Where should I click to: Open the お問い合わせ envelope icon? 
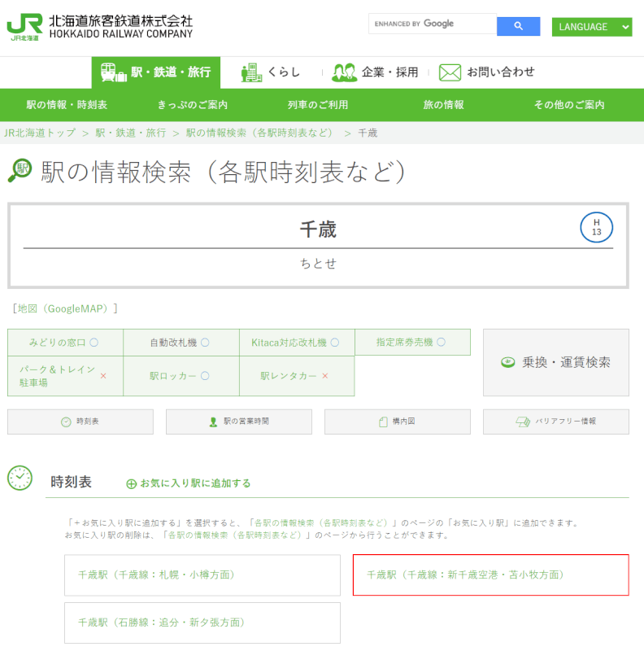[x=450, y=72]
